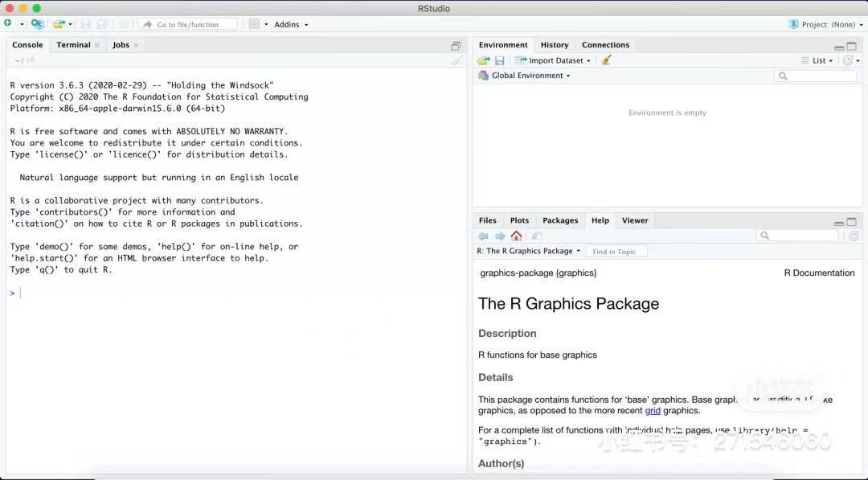Click the Environment is empty message

tap(667, 113)
